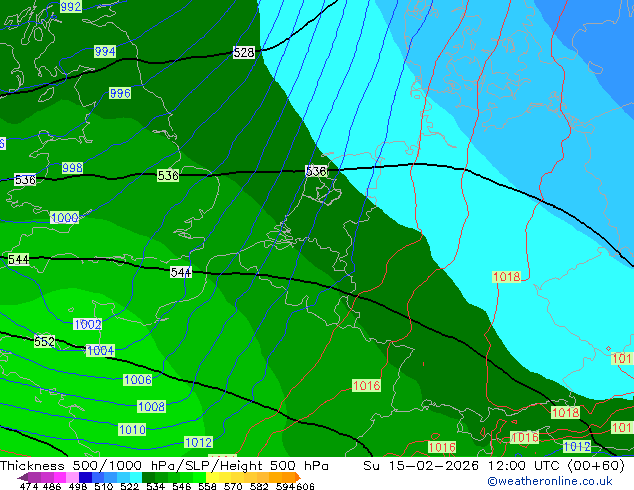Click the 992 isobar label
This screenshot has width=634, height=490.
click(71, 6)
